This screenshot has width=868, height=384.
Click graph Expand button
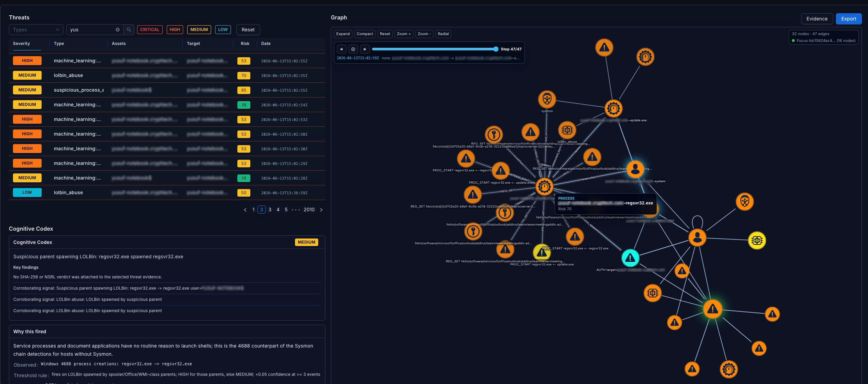[343, 34]
